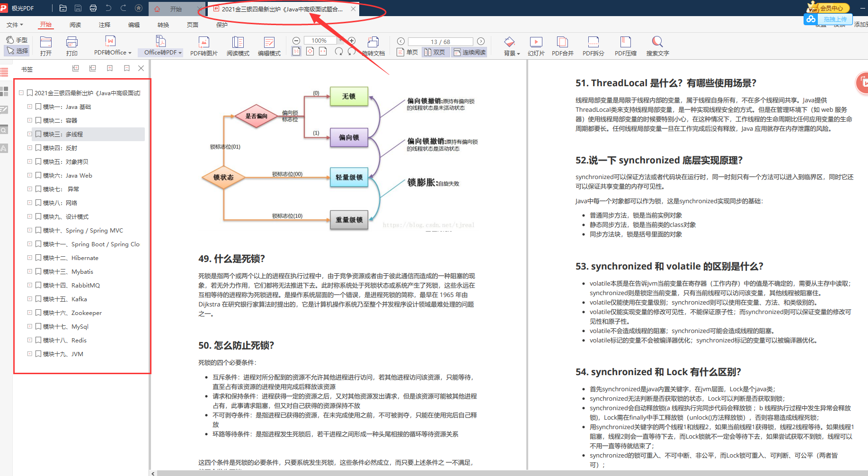Add bookmark icon in 书签 panel

[x=110, y=69]
